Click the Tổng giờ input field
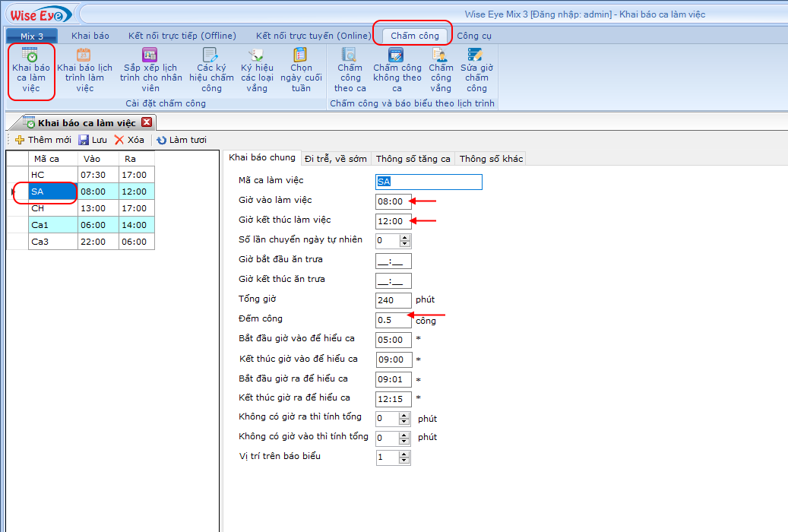Image resolution: width=788 pixels, height=532 pixels. (x=393, y=300)
